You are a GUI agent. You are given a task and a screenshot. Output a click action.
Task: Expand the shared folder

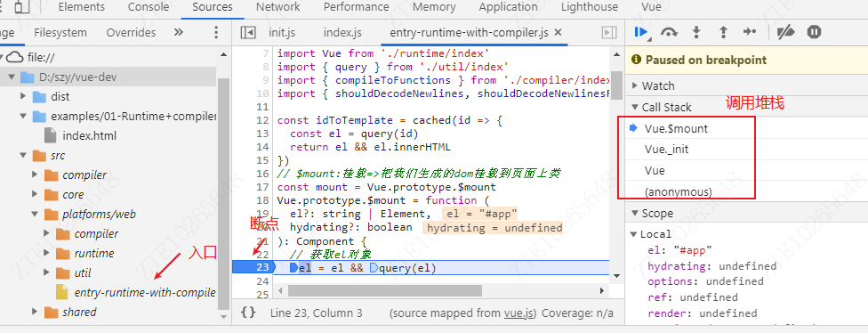click(35, 312)
